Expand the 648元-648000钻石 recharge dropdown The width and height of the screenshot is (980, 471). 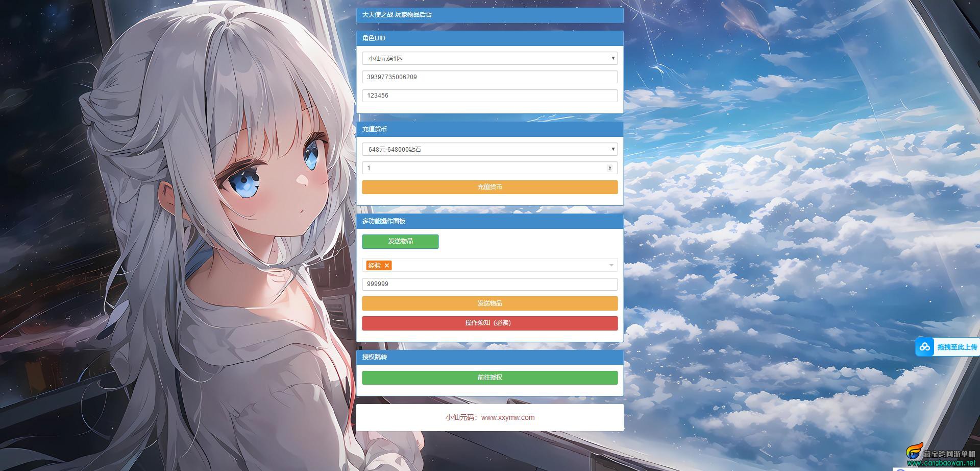(x=489, y=149)
